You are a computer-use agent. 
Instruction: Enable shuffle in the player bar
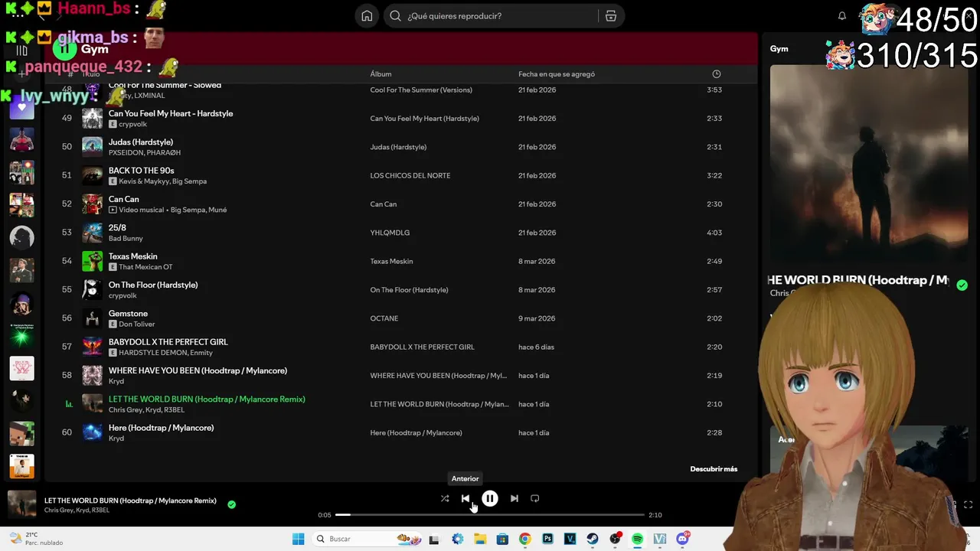click(x=445, y=498)
